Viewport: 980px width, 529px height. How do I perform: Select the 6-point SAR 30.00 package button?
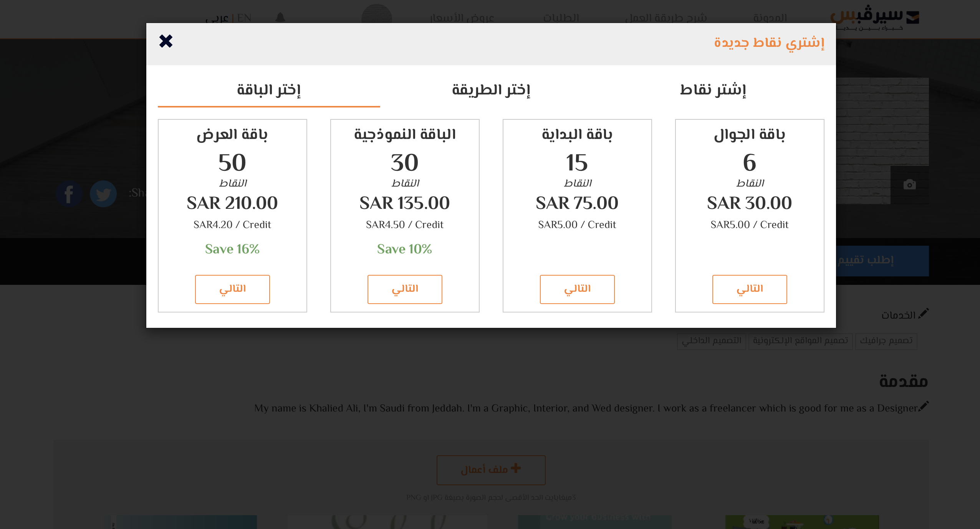[750, 289]
